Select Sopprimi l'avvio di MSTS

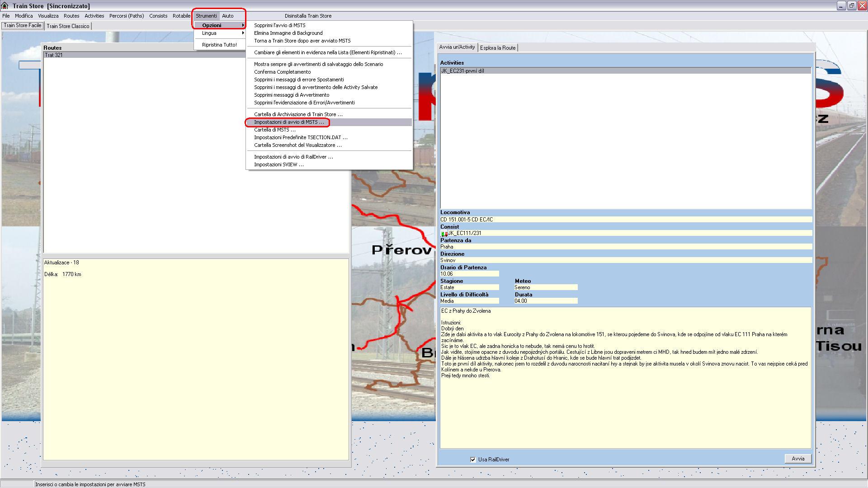point(329,25)
